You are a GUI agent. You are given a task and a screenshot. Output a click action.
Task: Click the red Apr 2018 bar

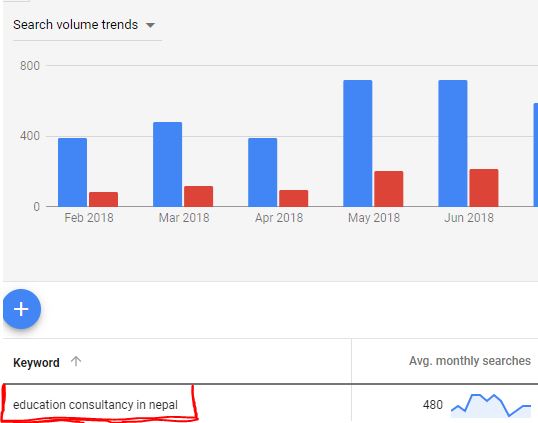pyautogui.click(x=293, y=198)
